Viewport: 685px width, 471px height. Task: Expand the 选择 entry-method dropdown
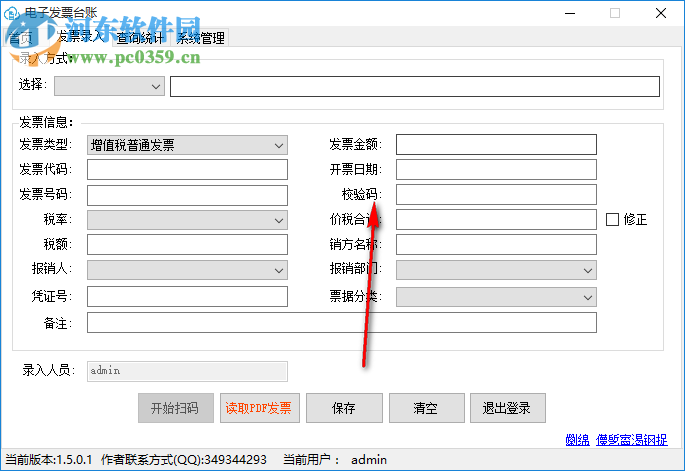109,86
